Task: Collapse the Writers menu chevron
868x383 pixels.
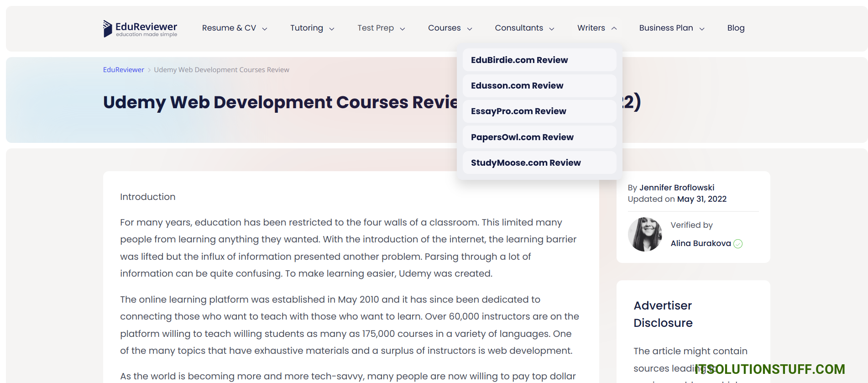Action: [614, 28]
